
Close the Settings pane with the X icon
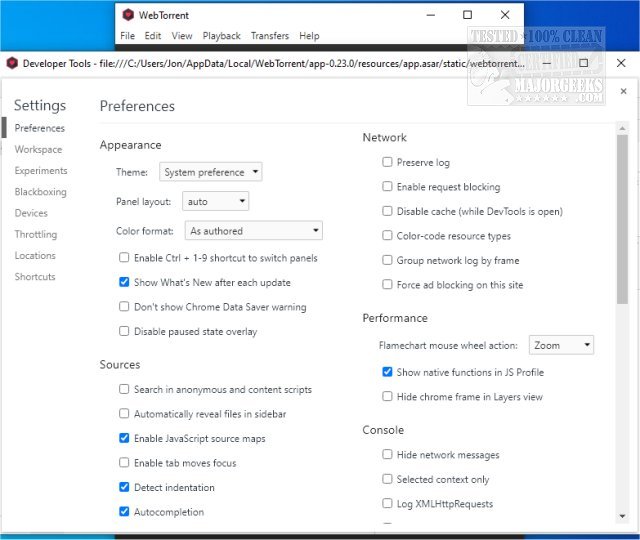(623, 91)
